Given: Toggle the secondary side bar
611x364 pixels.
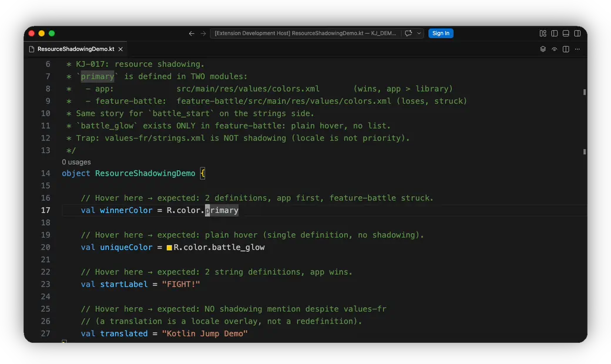Looking at the screenshot, I should pyautogui.click(x=578, y=33).
